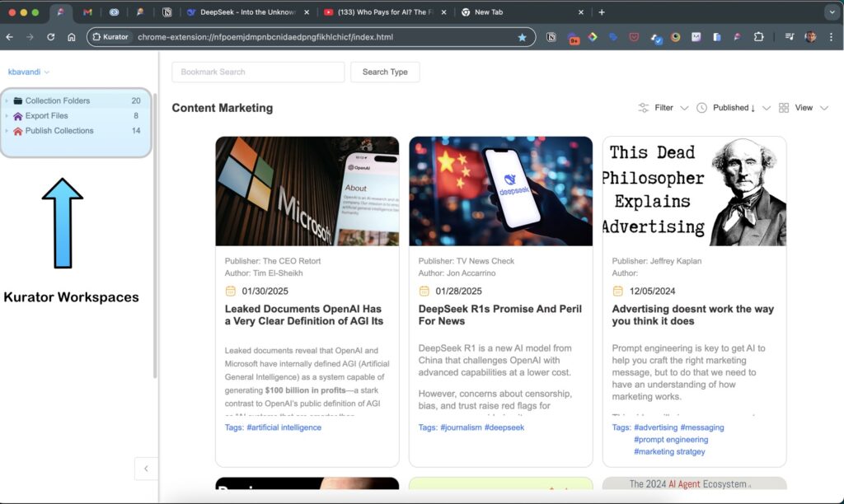Switch to the DeepSeek browser tab

tap(247, 12)
